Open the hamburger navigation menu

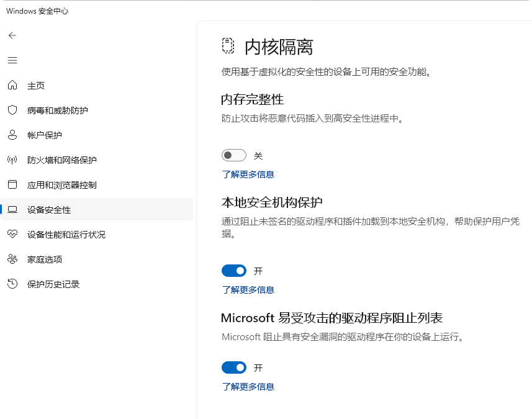[x=12, y=60]
